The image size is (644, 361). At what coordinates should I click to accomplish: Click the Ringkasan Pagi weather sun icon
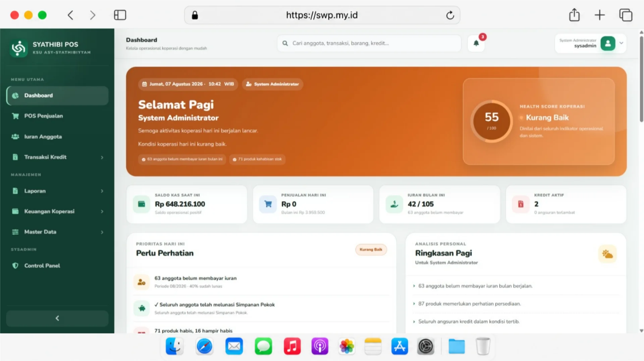pos(607,254)
